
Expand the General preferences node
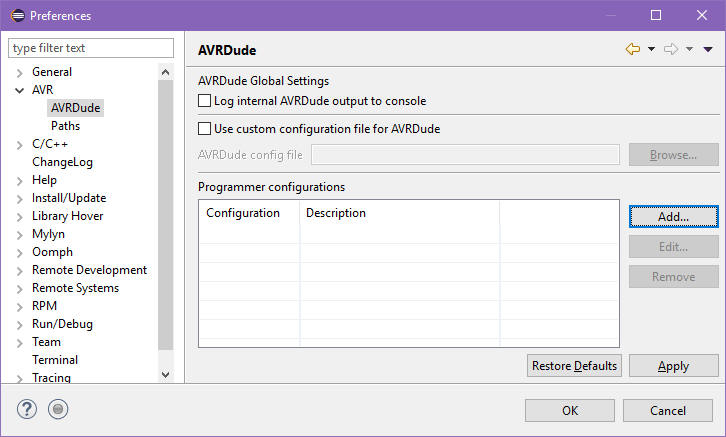20,73
